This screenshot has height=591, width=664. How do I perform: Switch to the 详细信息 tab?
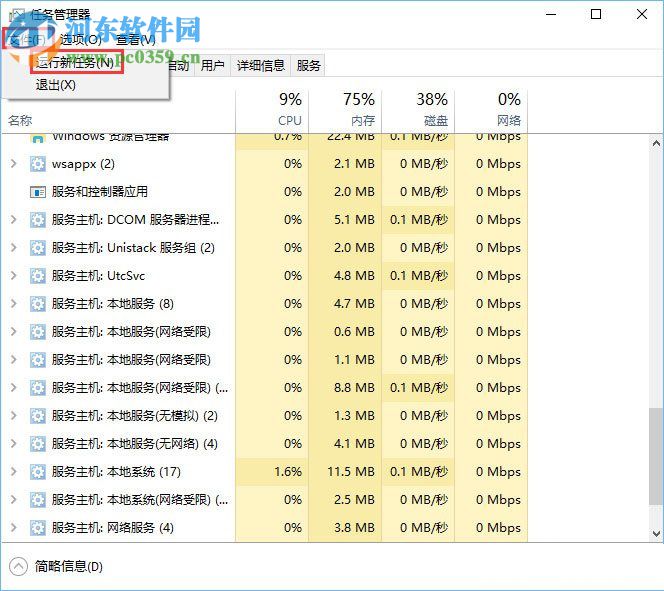pyautogui.click(x=261, y=66)
